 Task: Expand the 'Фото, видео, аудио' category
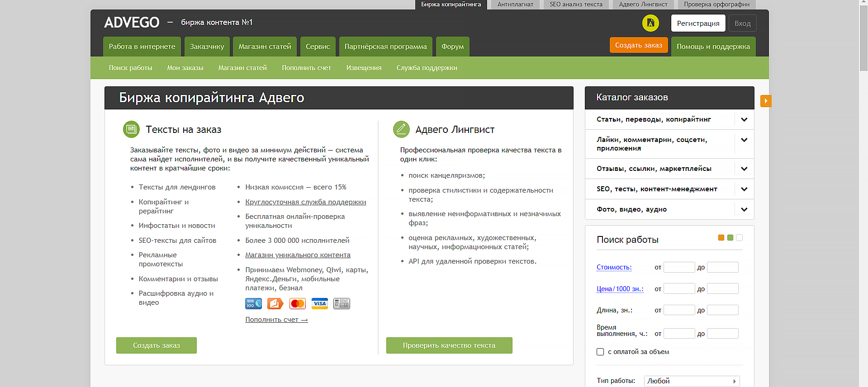click(x=744, y=209)
